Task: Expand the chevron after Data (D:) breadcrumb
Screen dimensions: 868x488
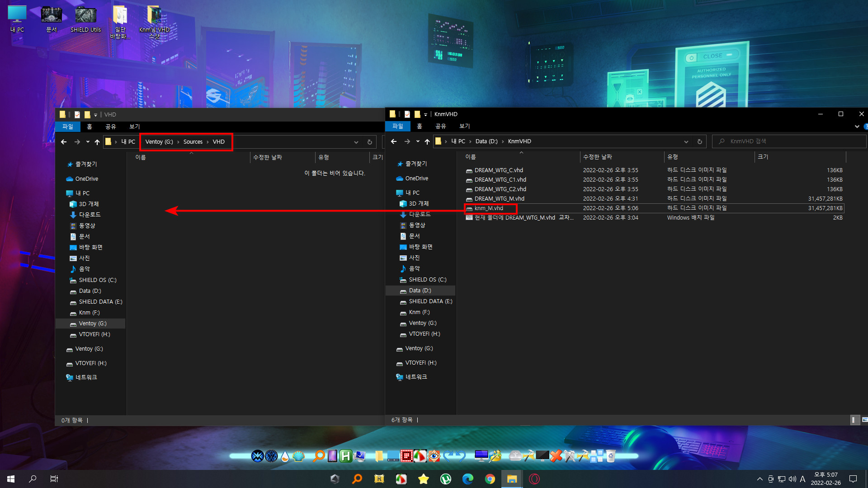Action: pos(503,141)
